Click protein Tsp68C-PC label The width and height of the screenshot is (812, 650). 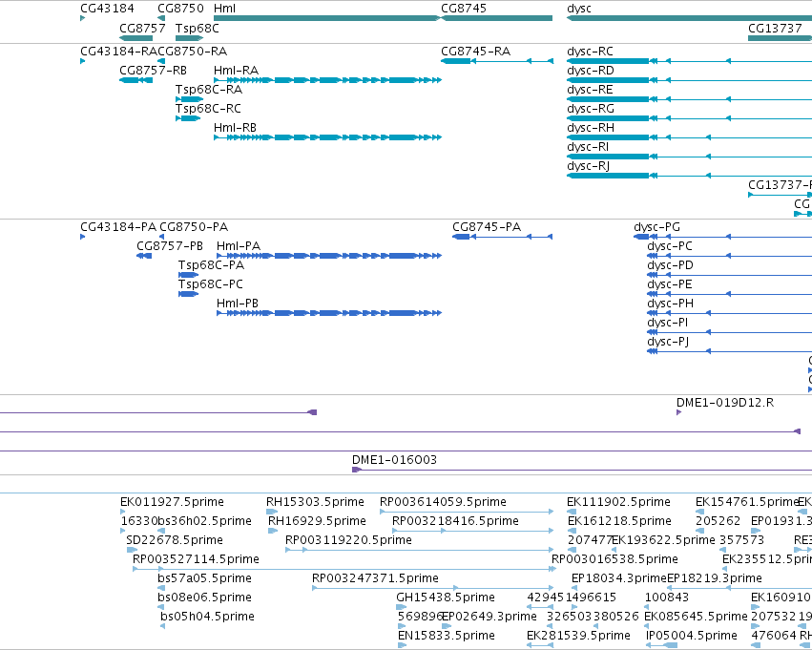coord(211,284)
